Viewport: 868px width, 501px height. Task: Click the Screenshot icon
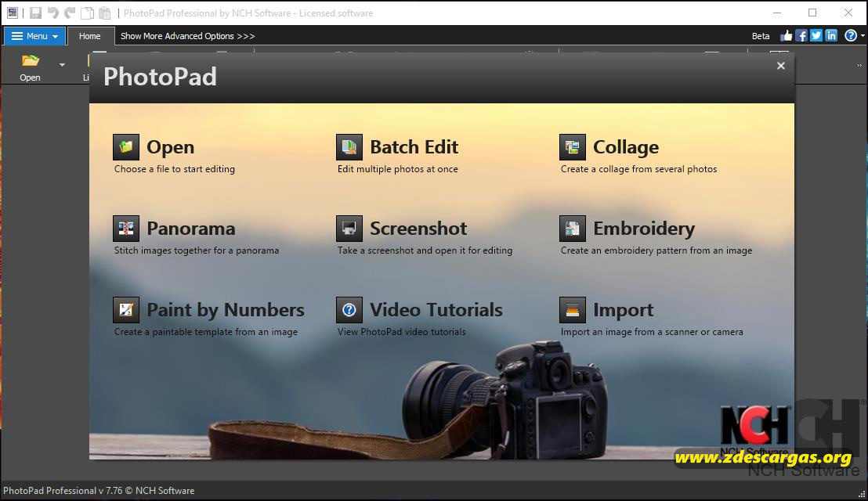[x=349, y=229]
